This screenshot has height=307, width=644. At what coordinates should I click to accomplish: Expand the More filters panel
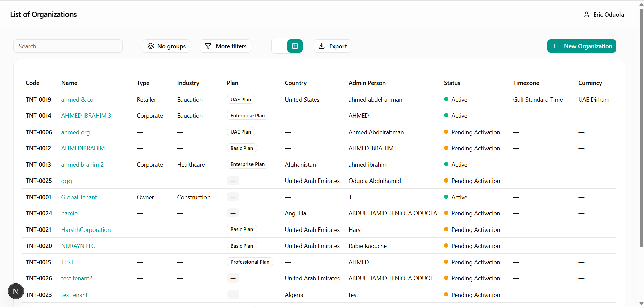tap(226, 46)
